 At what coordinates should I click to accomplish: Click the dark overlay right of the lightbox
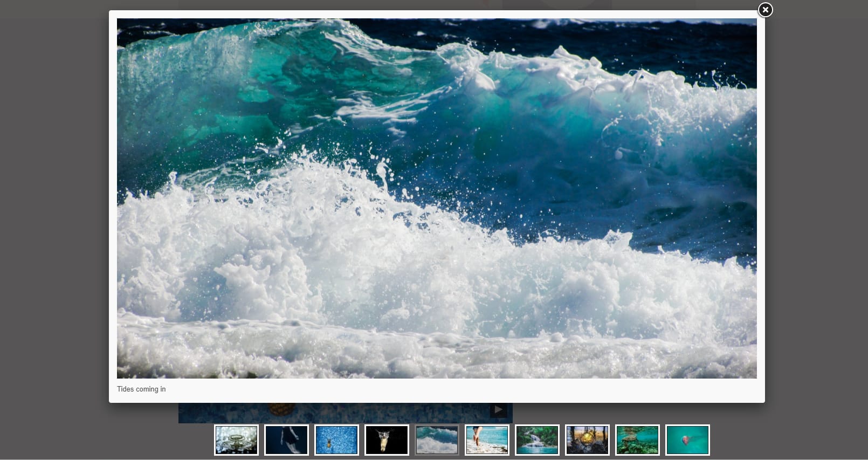coord(817,216)
